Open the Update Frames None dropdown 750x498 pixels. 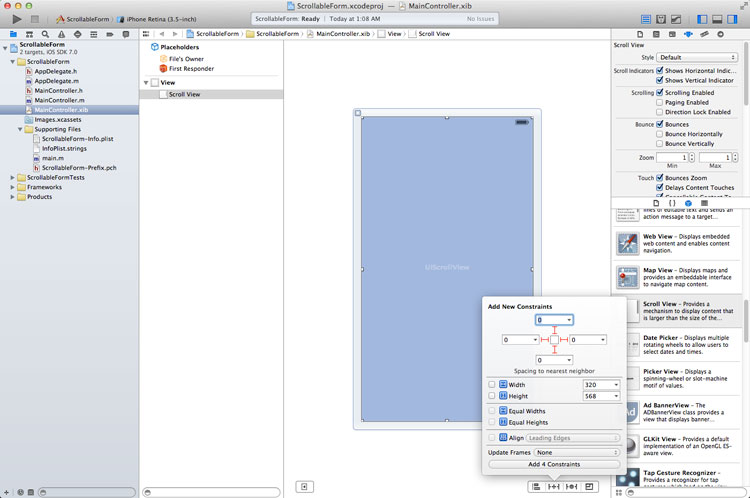(x=576, y=452)
